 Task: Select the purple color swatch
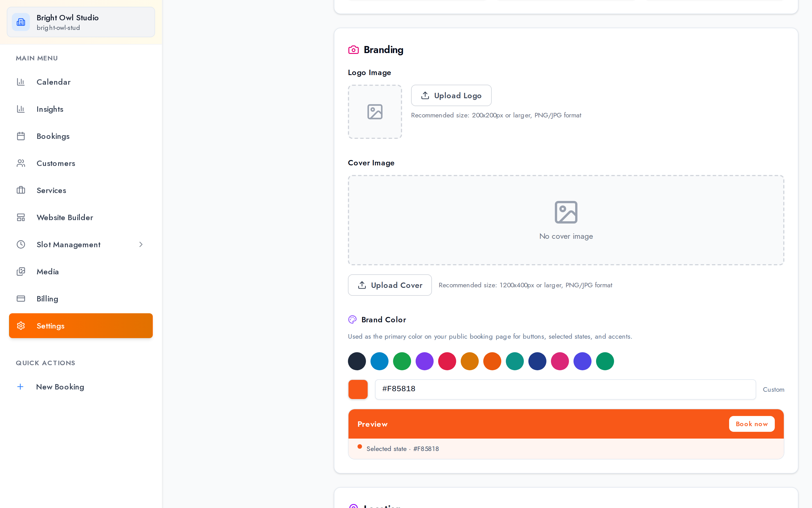coord(424,361)
